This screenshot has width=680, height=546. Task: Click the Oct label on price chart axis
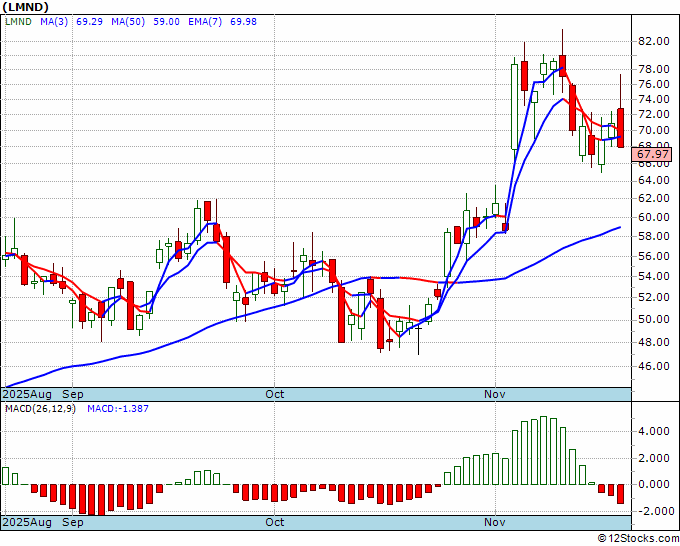tap(275, 394)
